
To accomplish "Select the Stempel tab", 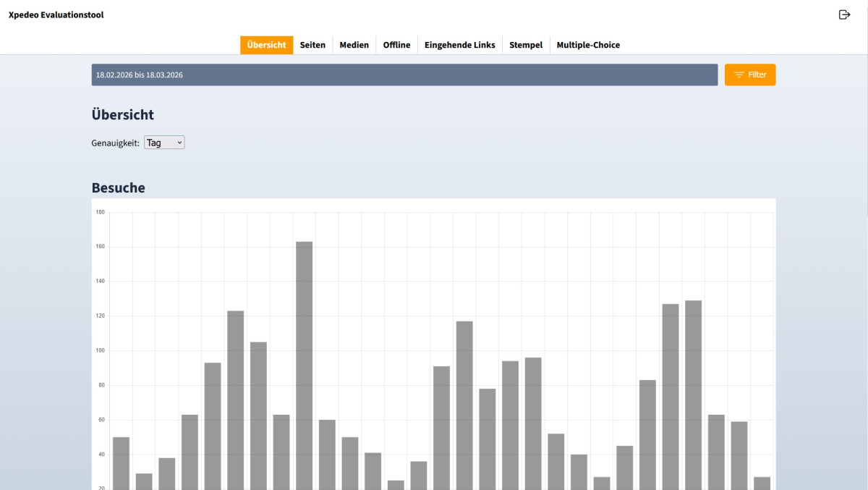I will tap(526, 44).
